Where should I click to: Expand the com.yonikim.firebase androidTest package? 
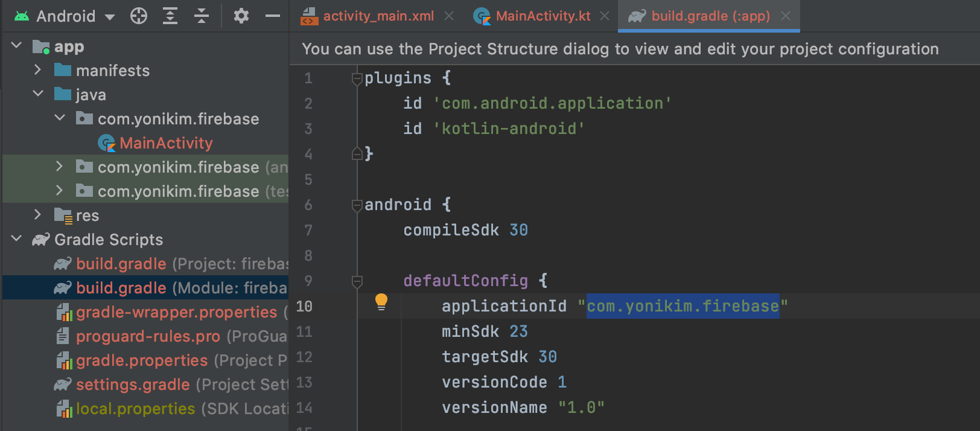(59, 167)
